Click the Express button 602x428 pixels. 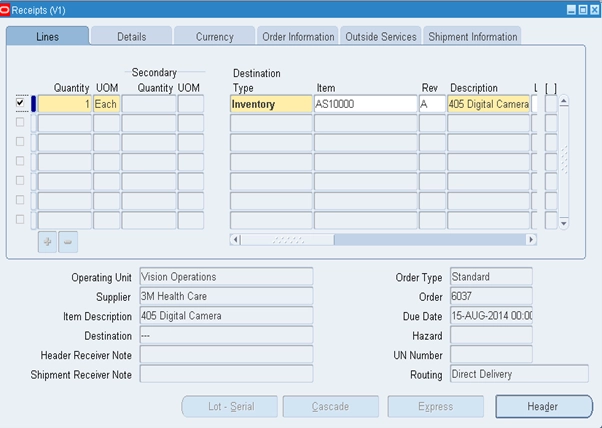click(435, 407)
